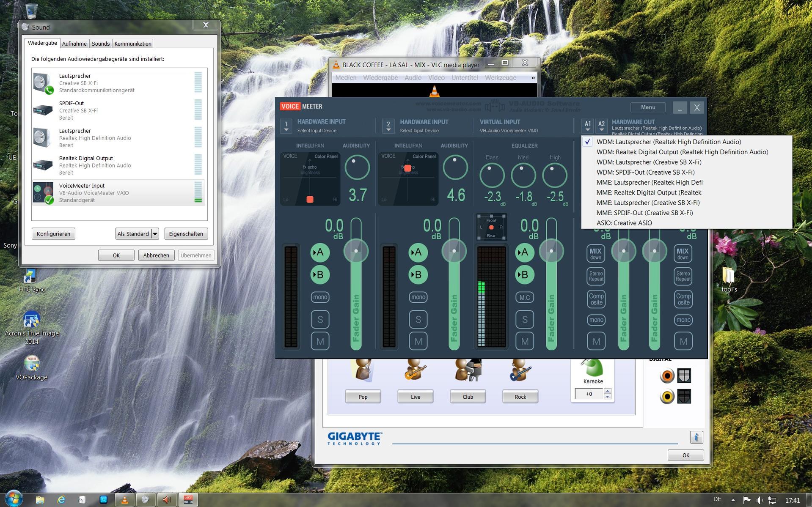This screenshot has height=507, width=812.
Task: Mute the Virtual Input strip with M
Action: click(525, 341)
